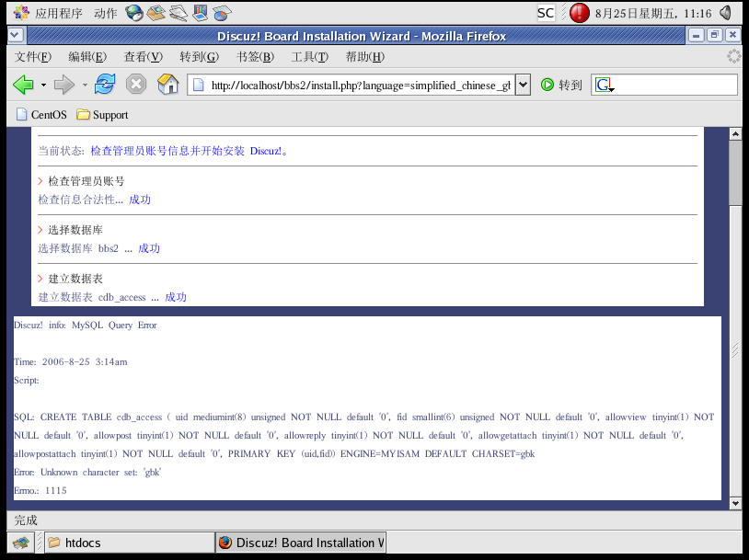This screenshot has height=560, width=749.
Task: Click the 建立数据表 heading text
Action: tap(75, 279)
